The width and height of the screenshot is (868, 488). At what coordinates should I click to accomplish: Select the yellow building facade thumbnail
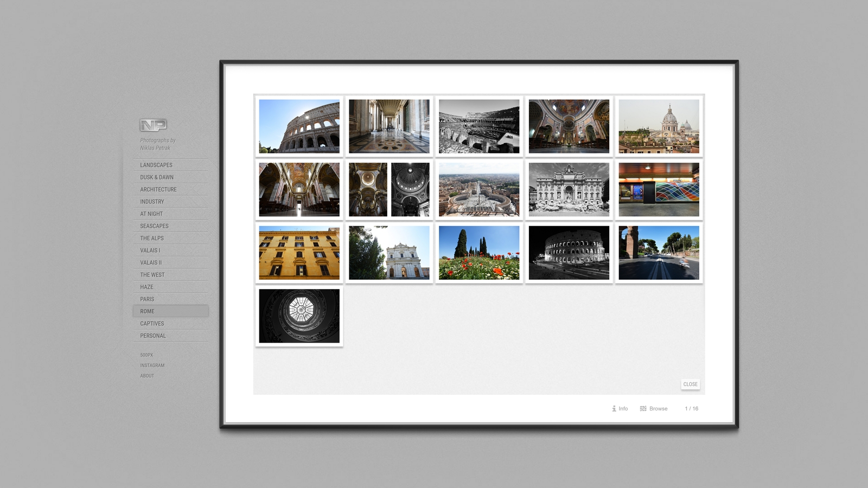click(x=299, y=253)
